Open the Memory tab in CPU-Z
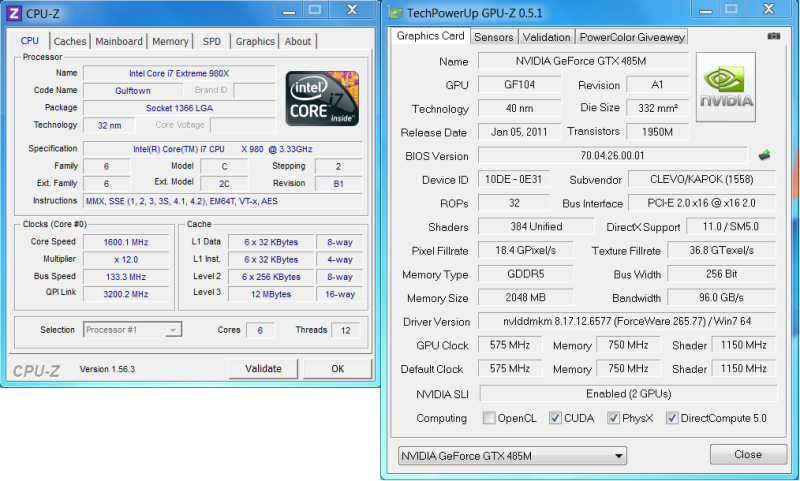Viewport: 800px width, 481px height. coord(170,41)
